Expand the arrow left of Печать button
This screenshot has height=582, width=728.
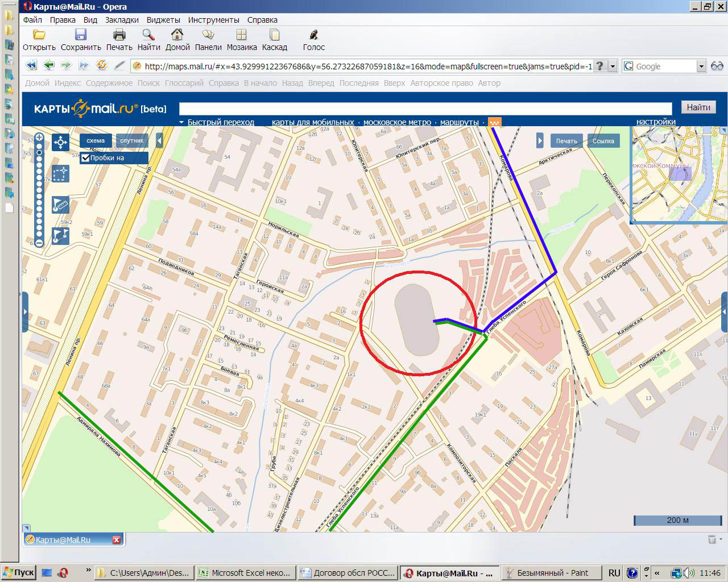[x=540, y=140]
